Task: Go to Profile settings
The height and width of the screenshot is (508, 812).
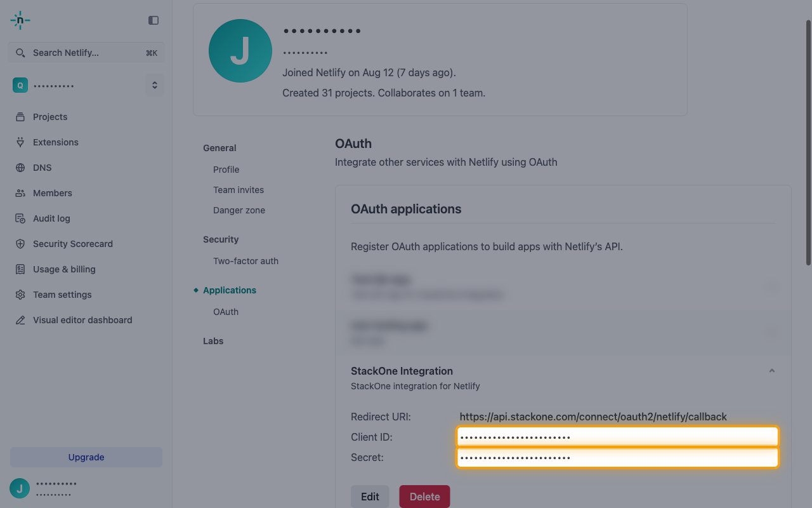Action: tap(226, 170)
